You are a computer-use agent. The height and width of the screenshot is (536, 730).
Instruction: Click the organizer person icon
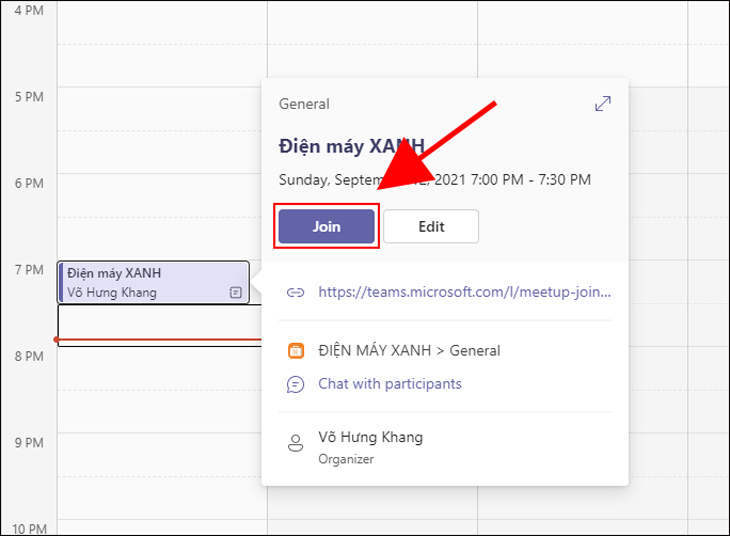[295, 443]
